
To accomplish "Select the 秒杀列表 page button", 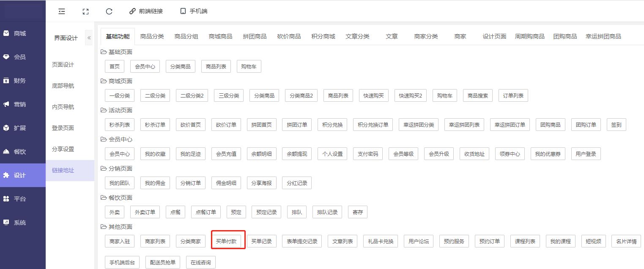I will coord(120,125).
